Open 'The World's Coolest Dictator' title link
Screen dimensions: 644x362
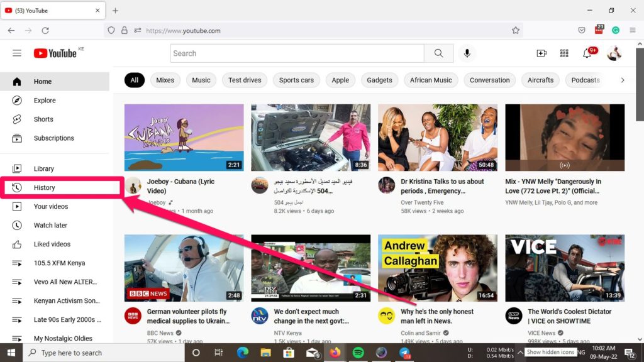(x=570, y=317)
